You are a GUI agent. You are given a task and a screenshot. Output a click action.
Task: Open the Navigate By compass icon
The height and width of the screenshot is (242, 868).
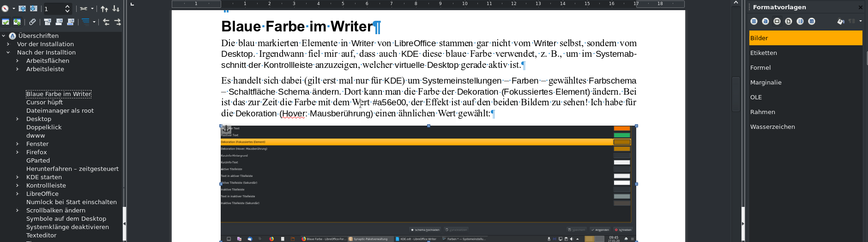click(x=5, y=9)
